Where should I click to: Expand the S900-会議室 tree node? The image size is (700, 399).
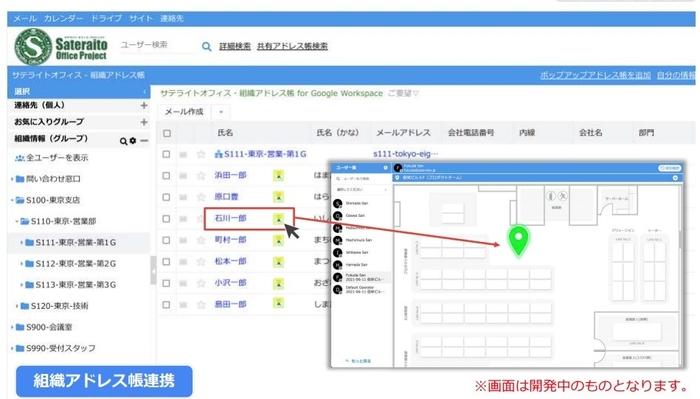coord(12,327)
